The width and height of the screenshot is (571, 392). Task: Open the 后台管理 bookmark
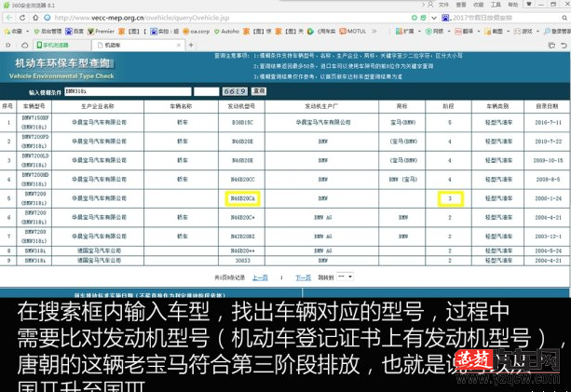tap(48, 32)
